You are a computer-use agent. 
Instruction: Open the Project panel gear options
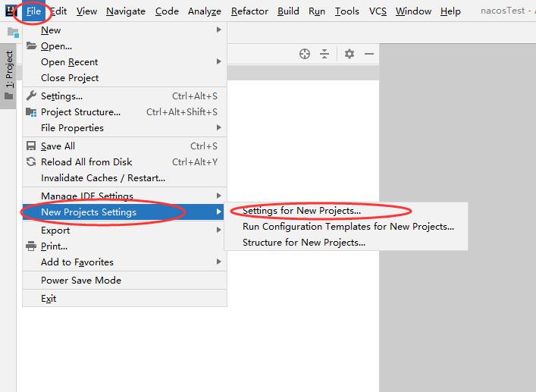coord(349,54)
